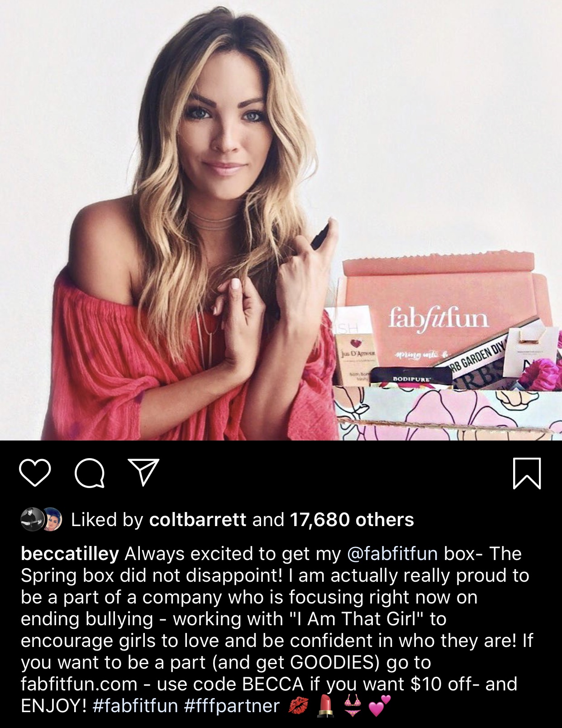The width and height of the screenshot is (562, 728).
Task: Tap the first liker's avatar
Action: 32,519
